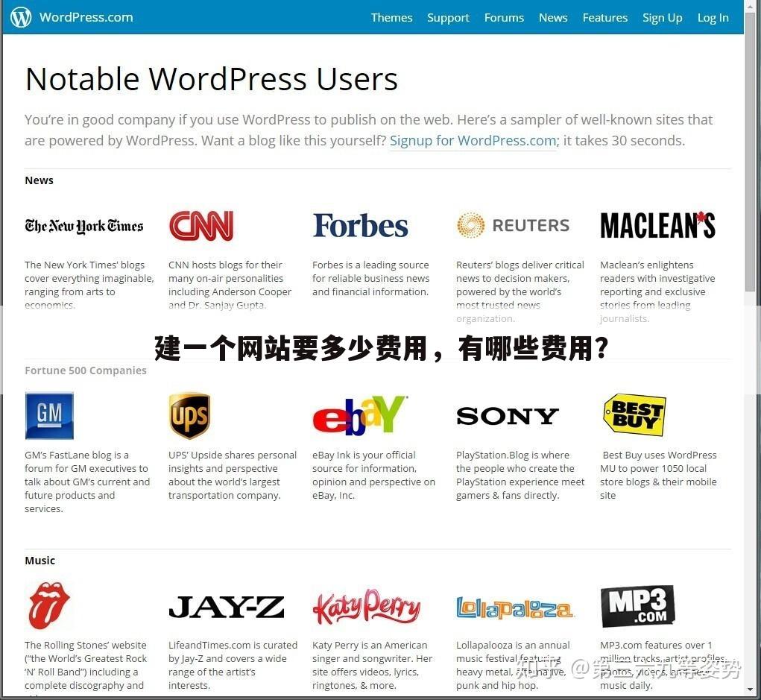This screenshot has height=700, width=761.
Task: Go to the Support page
Action: pyautogui.click(x=448, y=18)
